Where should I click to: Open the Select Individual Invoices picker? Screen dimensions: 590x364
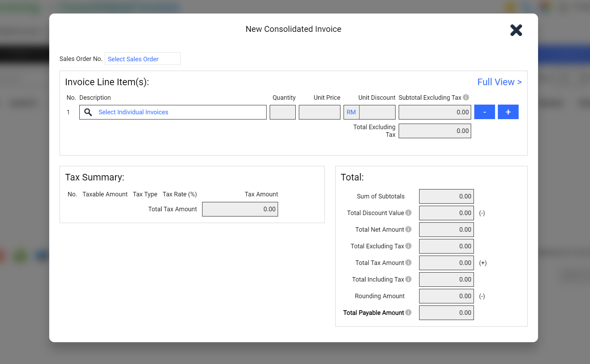click(133, 112)
